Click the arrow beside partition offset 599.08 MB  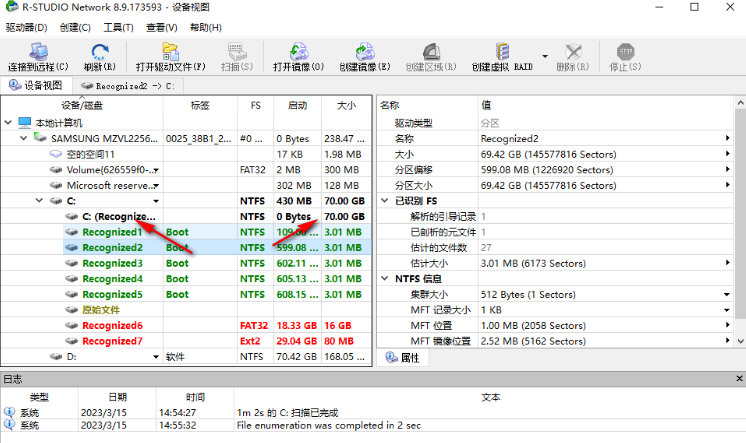(x=727, y=169)
